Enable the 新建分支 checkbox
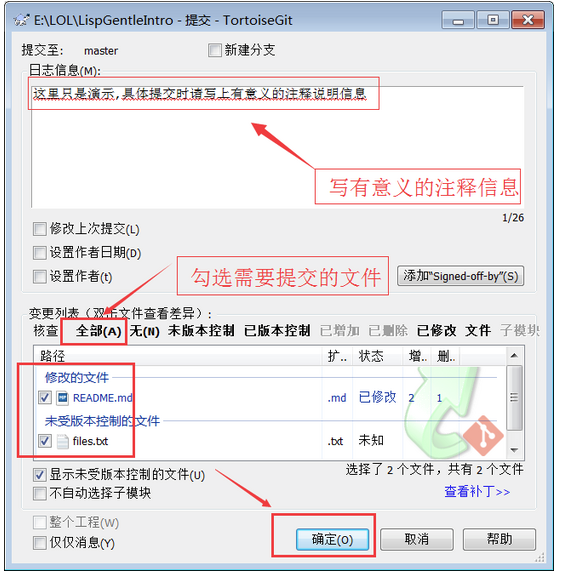This screenshot has height=577, width=561. (x=214, y=50)
